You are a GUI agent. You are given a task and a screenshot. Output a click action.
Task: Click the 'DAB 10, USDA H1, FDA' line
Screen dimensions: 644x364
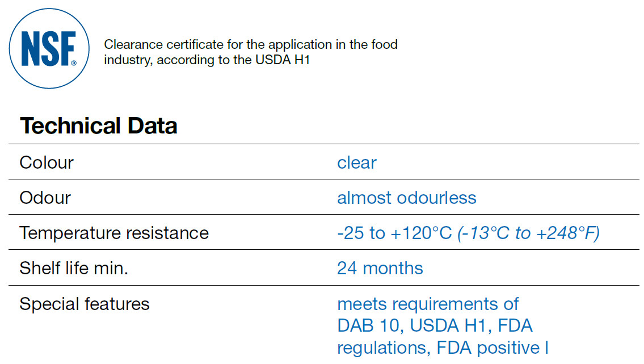coord(435,326)
